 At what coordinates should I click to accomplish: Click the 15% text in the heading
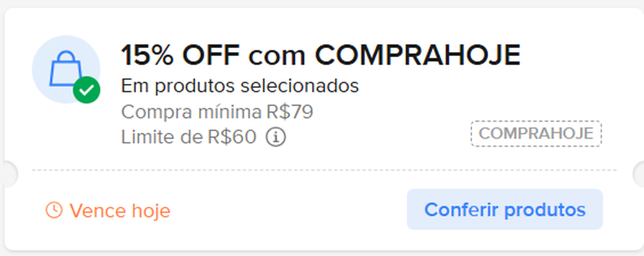[x=147, y=55]
